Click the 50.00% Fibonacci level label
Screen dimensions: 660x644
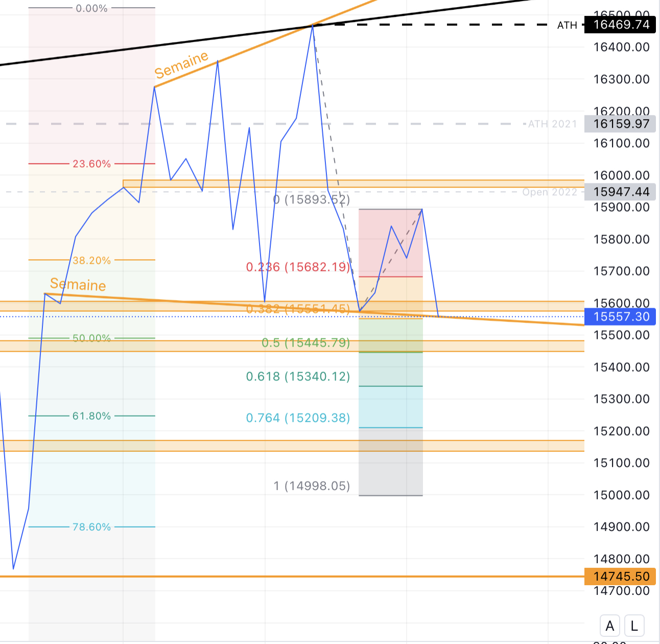point(91,338)
